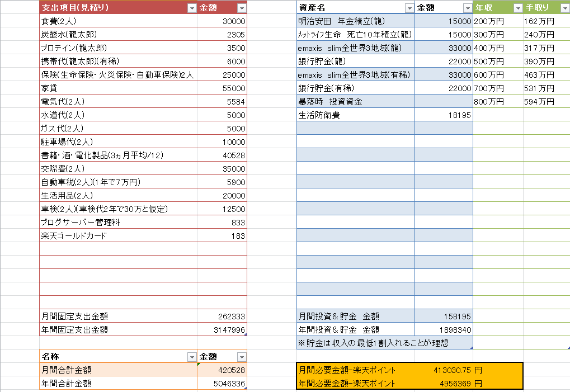Click the 18195 amount cell

(444, 115)
